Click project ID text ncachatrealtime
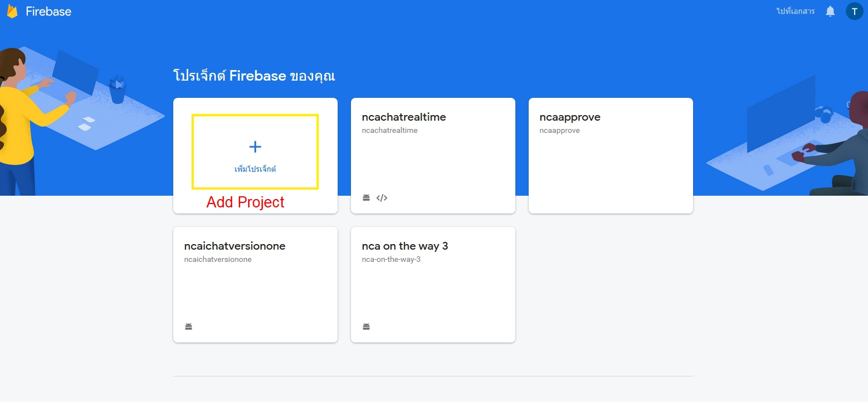The image size is (868, 402). (x=389, y=131)
